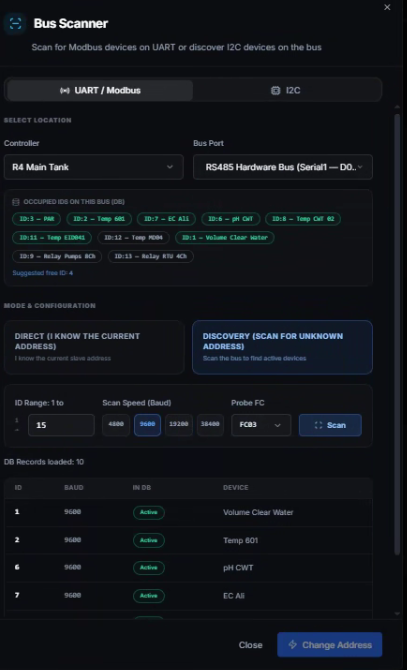Select 9600 baud scan speed
Viewport: 407px width, 670px height.
pyautogui.click(x=147, y=424)
